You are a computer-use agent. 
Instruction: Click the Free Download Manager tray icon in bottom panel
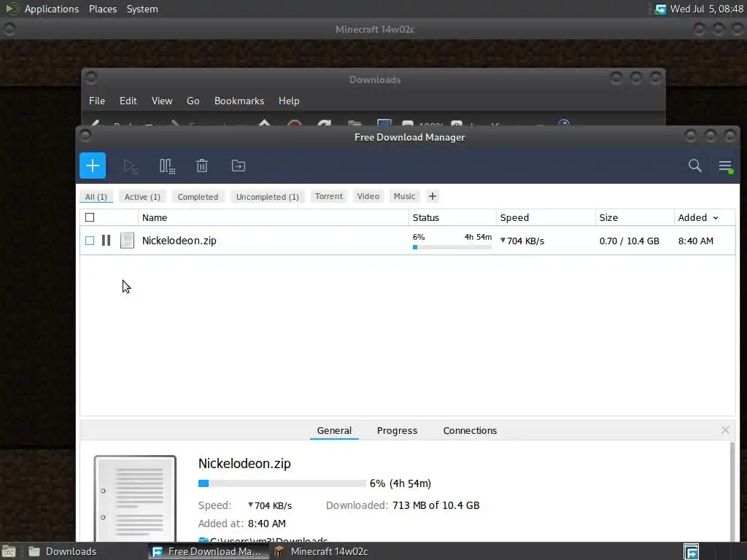click(692, 551)
